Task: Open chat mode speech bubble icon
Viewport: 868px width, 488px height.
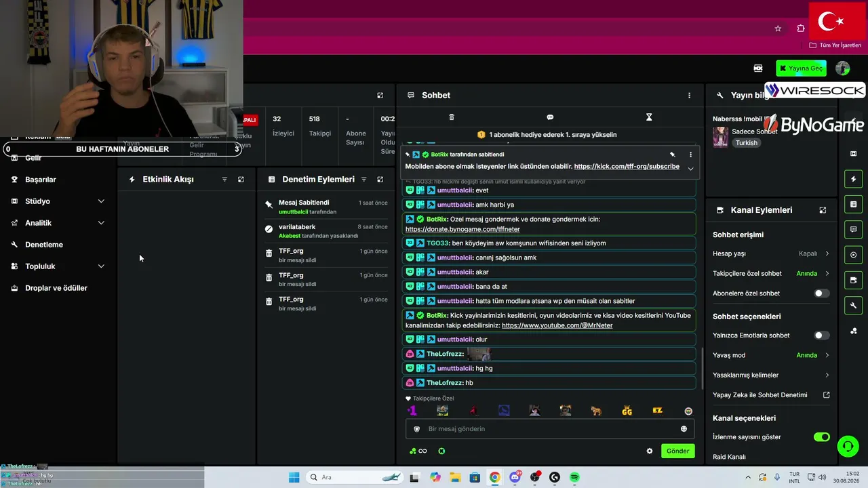Action: click(x=550, y=117)
